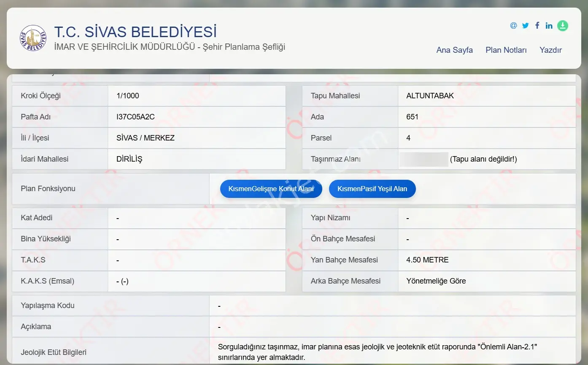The image size is (588, 365).
Task: Go to Ana Sayfa
Action: click(x=454, y=50)
